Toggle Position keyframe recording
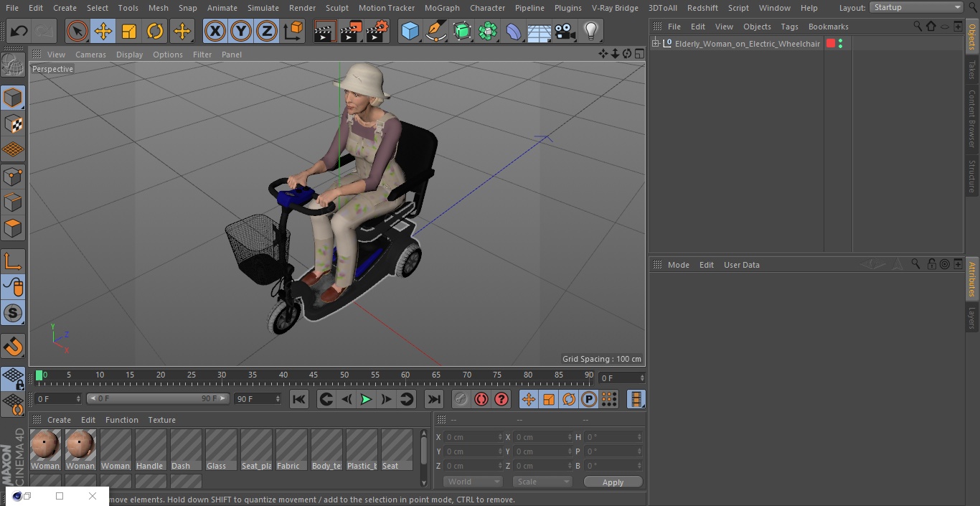 coord(529,399)
